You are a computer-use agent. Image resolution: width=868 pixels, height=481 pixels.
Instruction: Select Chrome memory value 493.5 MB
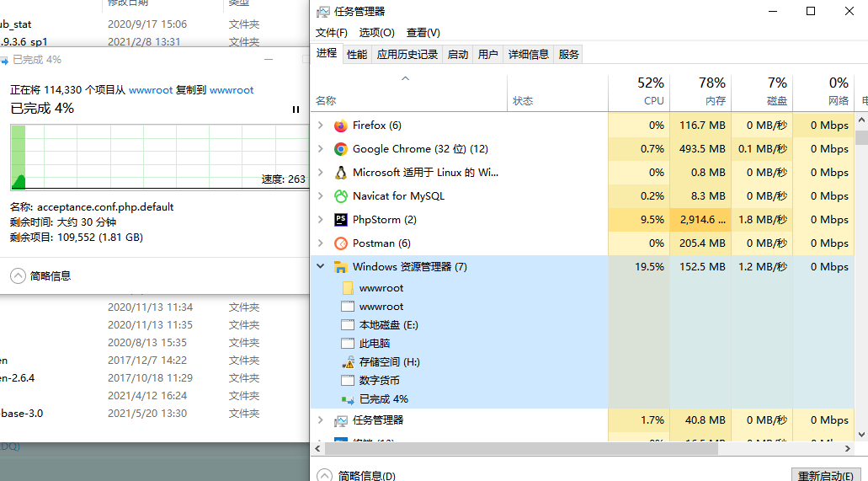[702, 148]
